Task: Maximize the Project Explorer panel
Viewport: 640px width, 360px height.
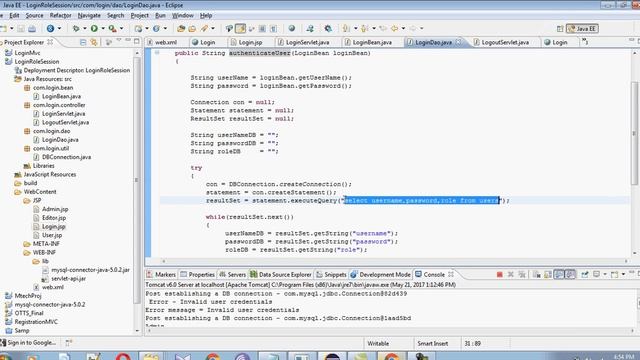Action: (x=137, y=41)
